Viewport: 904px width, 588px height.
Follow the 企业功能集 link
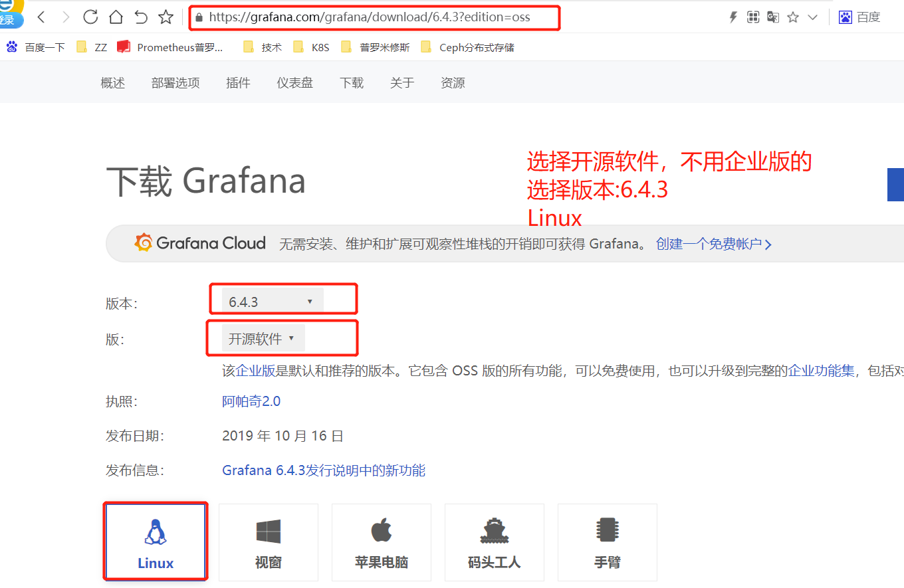821,371
